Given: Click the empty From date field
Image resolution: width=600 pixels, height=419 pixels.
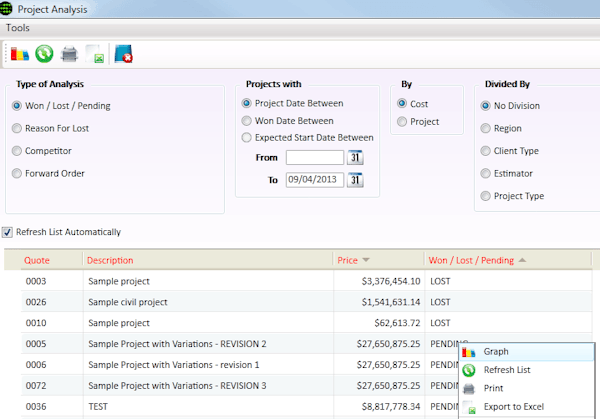Looking at the screenshot, I should point(315,157).
